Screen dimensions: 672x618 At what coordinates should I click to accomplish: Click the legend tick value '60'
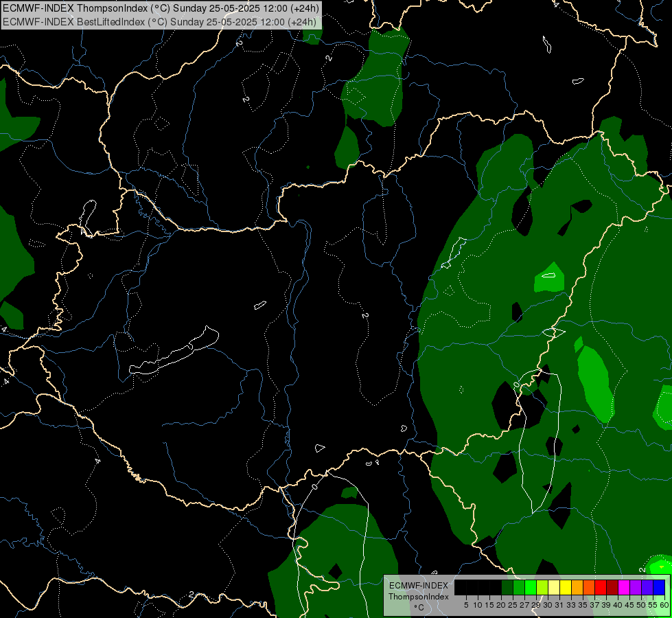(x=664, y=605)
